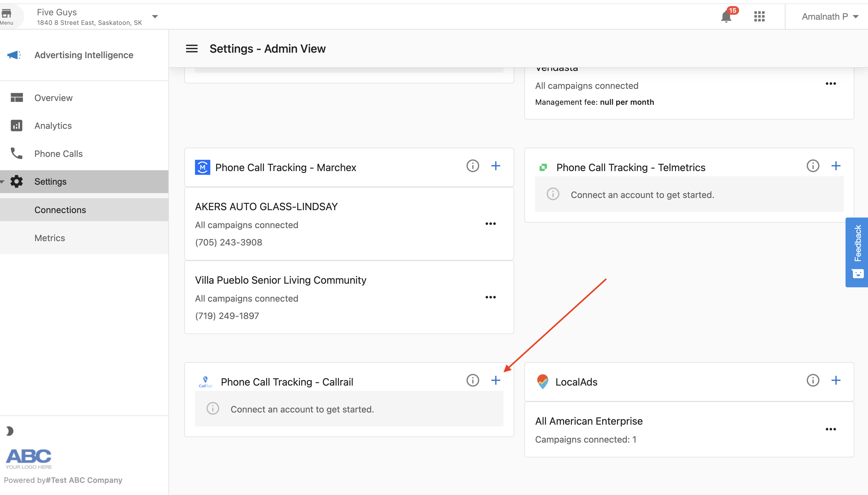
Task: Switch to the Connections section
Action: coord(60,210)
